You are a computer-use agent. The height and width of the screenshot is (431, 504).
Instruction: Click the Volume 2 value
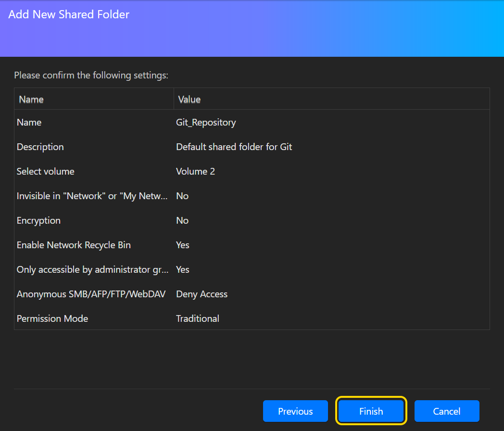pyautogui.click(x=195, y=171)
